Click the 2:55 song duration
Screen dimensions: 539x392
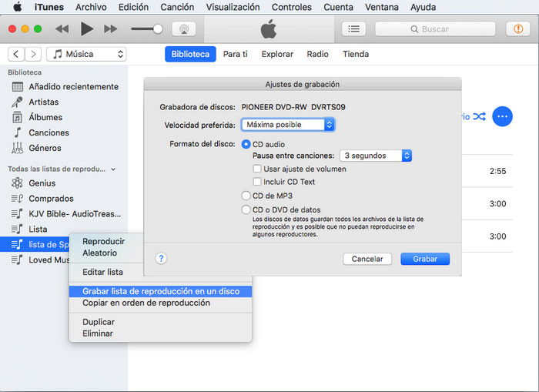click(497, 171)
